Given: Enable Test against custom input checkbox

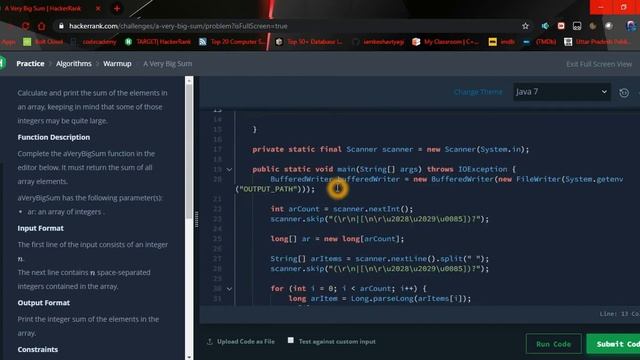Looking at the screenshot, I should (x=291, y=340).
